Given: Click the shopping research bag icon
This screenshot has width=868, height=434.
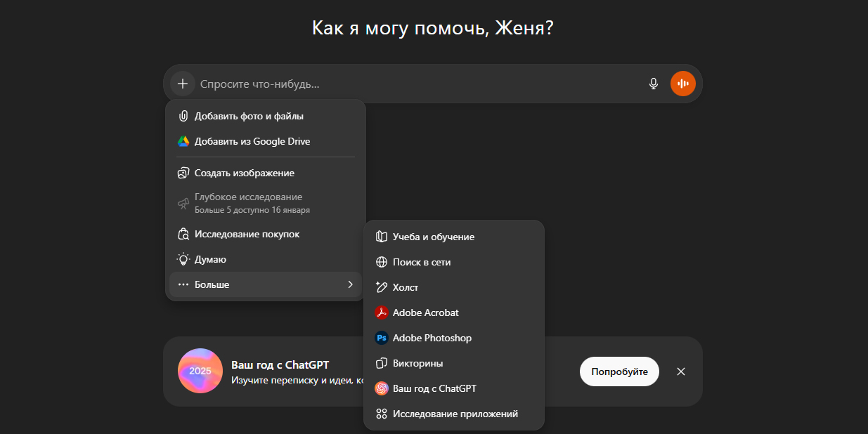Looking at the screenshot, I should click(183, 234).
